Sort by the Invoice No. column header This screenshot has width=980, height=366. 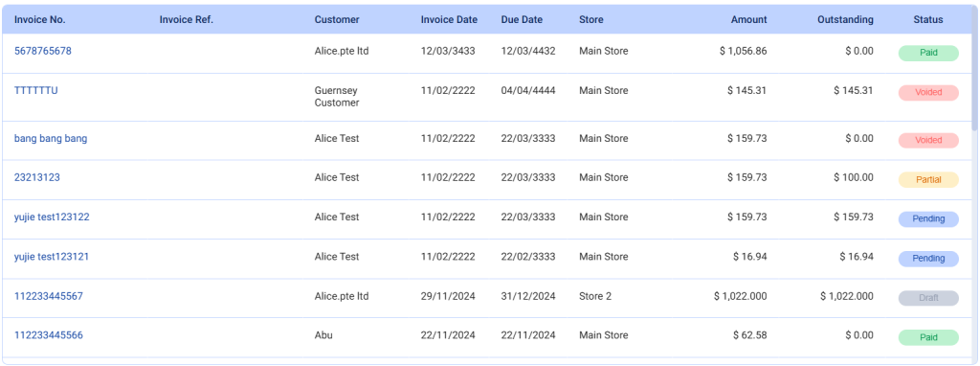point(40,19)
